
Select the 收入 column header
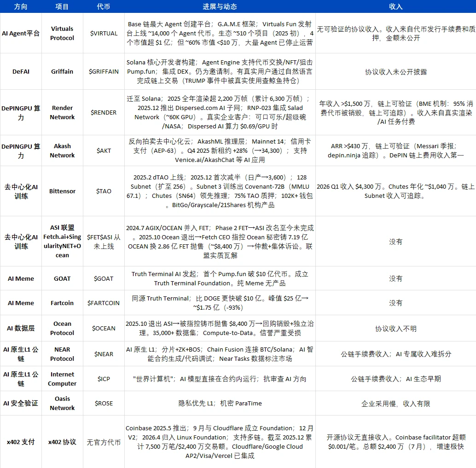[x=395, y=6]
